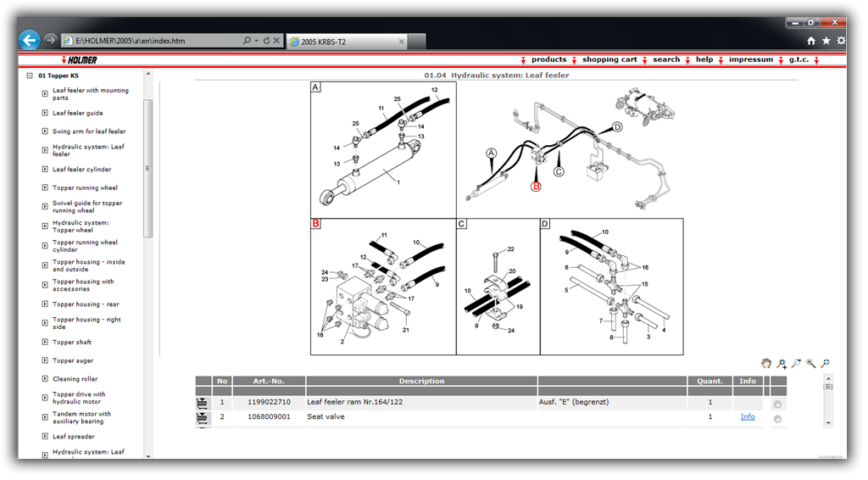Click the last magnifier icon in diagram tools
868x480 pixels.
[825, 363]
